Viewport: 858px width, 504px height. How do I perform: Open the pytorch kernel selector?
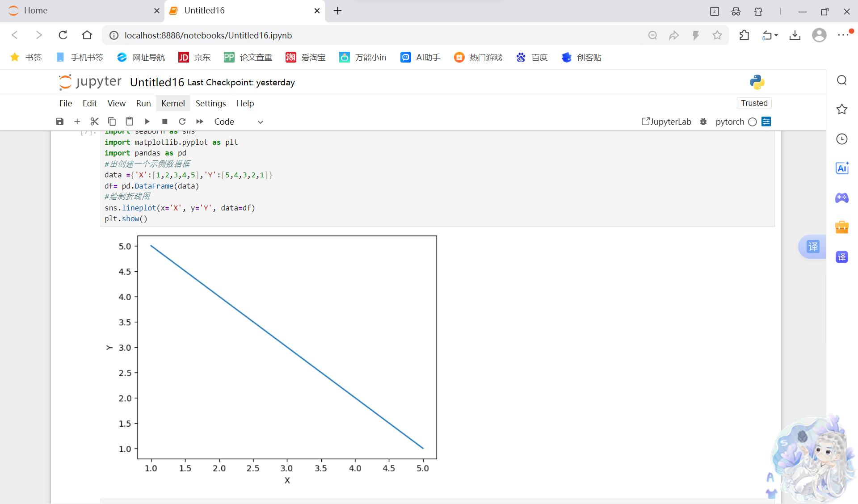pyautogui.click(x=729, y=122)
